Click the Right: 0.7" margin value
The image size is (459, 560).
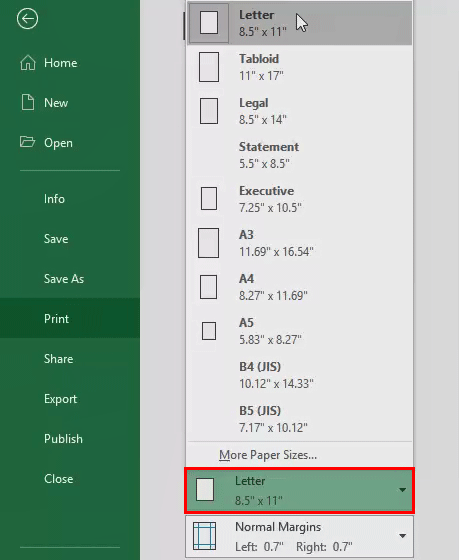click(324, 546)
